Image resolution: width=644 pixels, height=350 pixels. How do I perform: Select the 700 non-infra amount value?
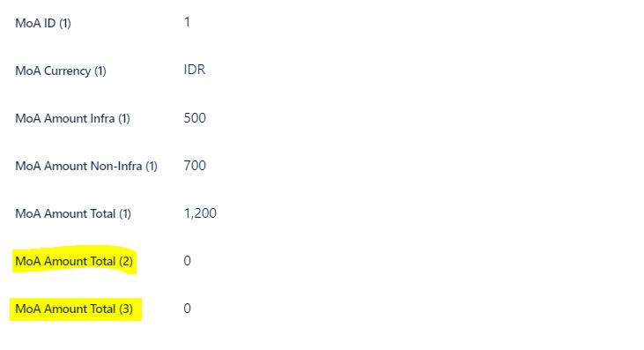[195, 166]
